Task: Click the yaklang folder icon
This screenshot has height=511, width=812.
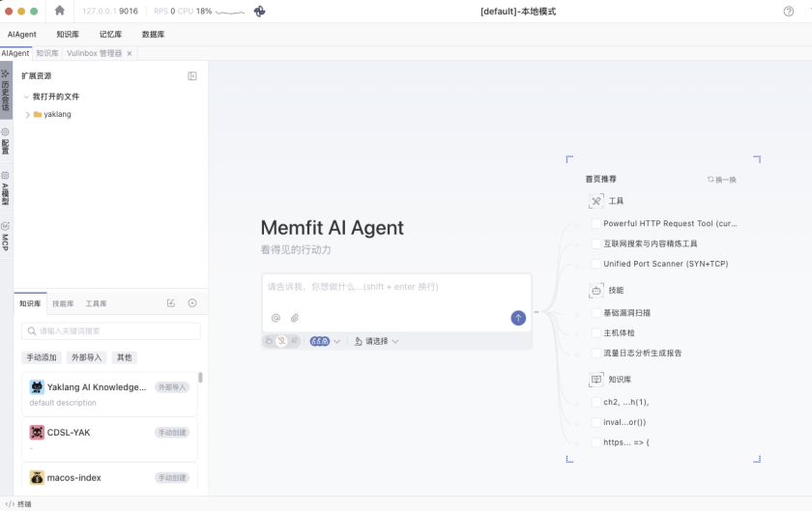Action: (x=38, y=114)
